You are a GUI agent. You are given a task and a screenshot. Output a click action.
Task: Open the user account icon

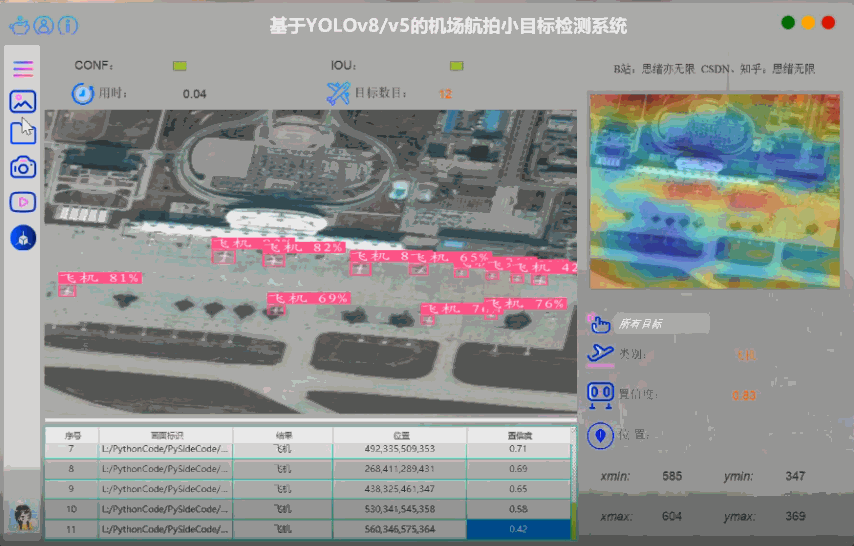pyautogui.click(x=44, y=25)
